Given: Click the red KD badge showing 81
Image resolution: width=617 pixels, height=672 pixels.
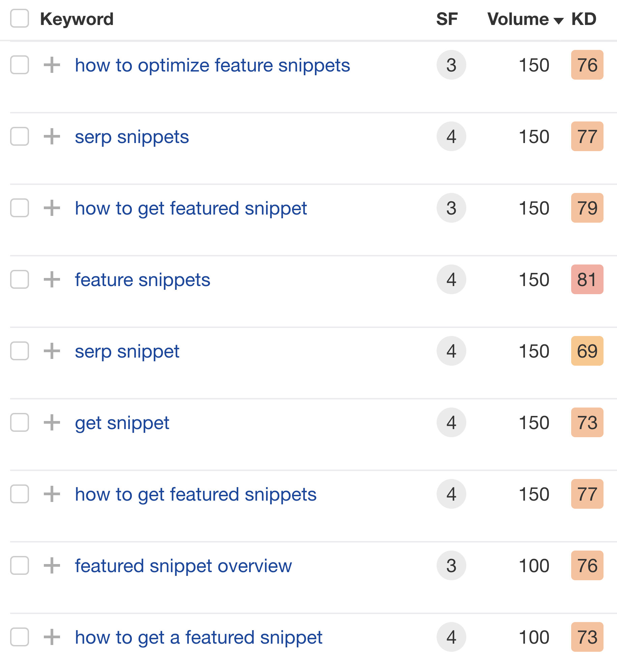Looking at the screenshot, I should (x=587, y=279).
